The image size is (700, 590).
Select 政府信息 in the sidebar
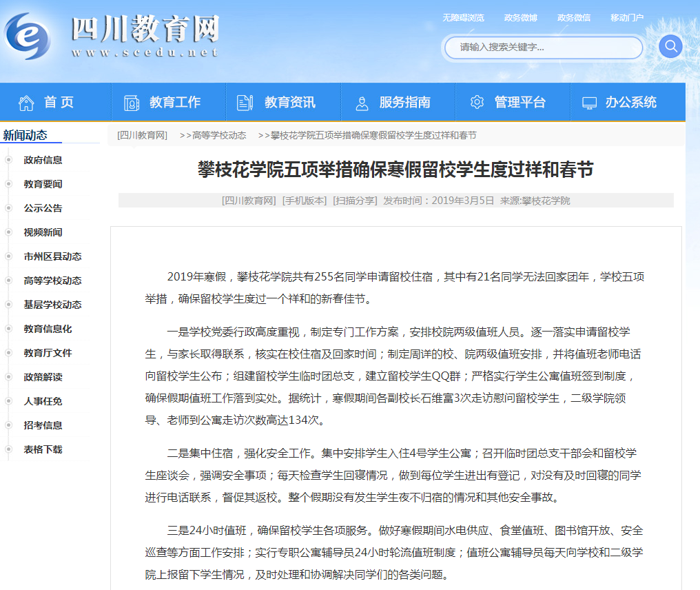point(43,160)
